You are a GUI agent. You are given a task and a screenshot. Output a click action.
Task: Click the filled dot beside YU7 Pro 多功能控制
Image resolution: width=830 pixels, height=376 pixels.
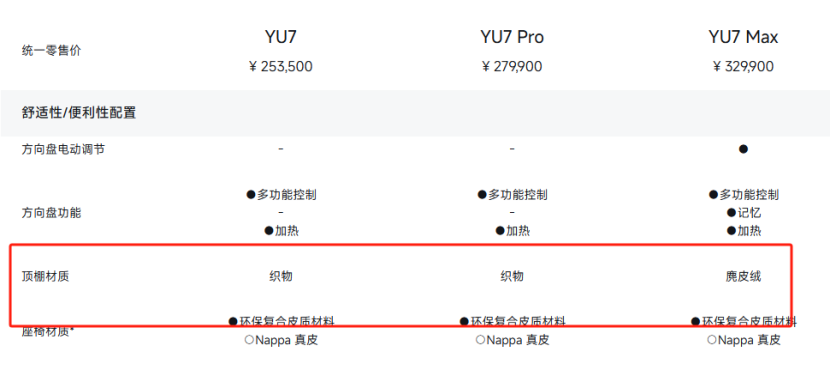482,194
